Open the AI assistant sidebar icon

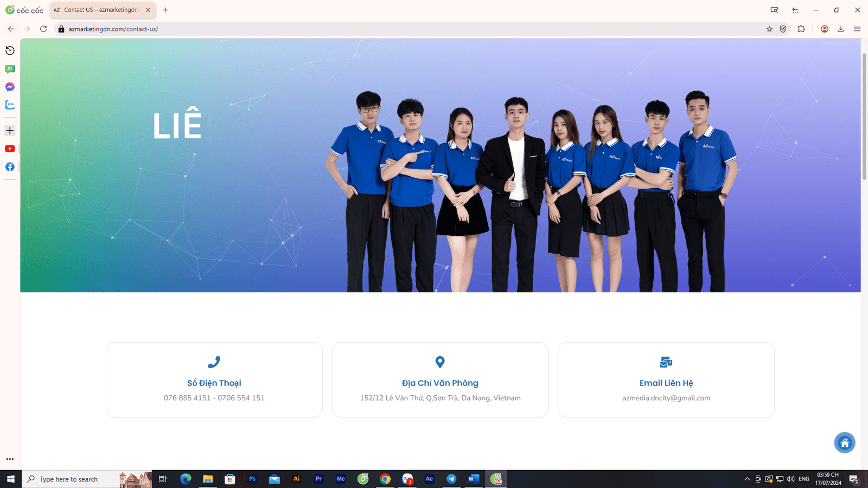[10, 69]
